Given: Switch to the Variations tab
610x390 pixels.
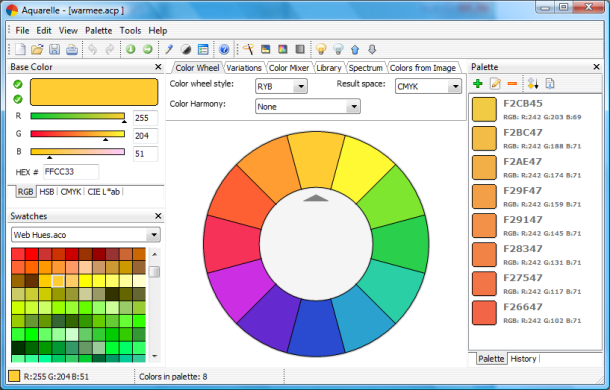Looking at the screenshot, I should click(x=244, y=68).
